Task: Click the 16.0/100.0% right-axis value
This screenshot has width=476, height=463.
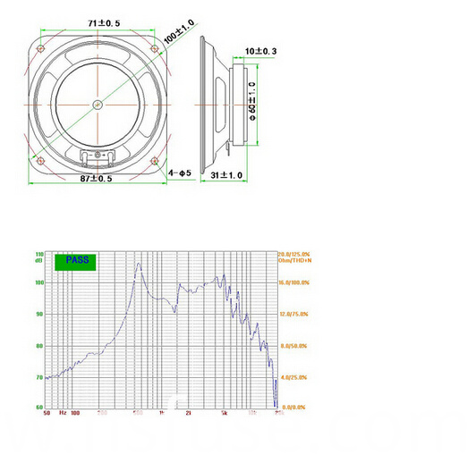Action: pos(293,282)
